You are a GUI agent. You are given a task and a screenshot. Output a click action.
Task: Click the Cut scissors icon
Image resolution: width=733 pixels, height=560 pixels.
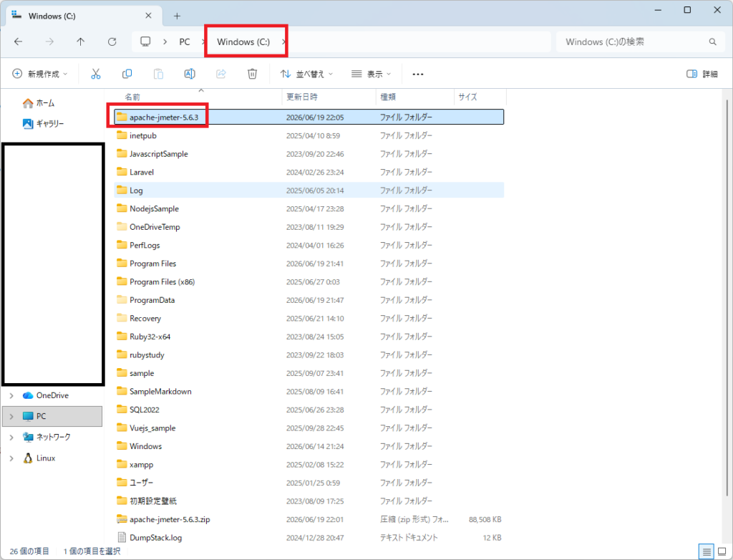tap(95, 74)
